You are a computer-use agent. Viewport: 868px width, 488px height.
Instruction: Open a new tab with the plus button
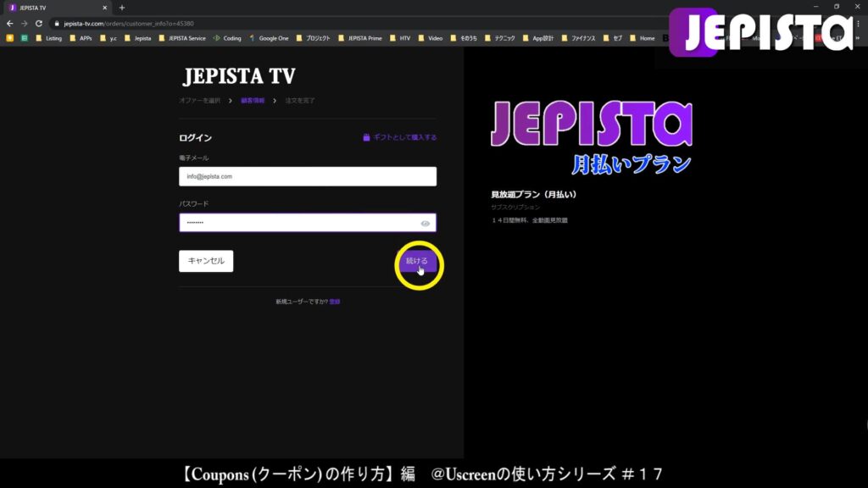point(122,8)
